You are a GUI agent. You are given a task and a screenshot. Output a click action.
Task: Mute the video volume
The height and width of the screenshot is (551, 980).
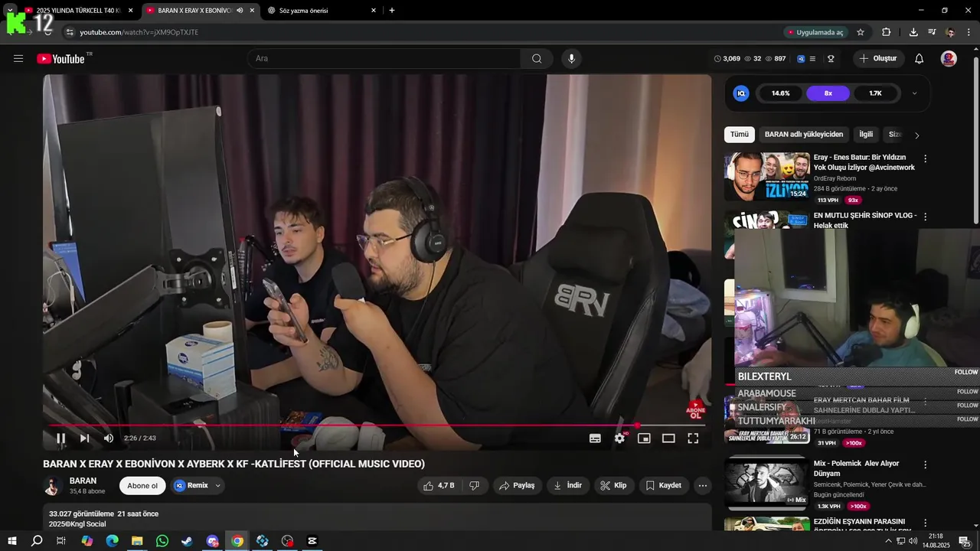point(109,439)
